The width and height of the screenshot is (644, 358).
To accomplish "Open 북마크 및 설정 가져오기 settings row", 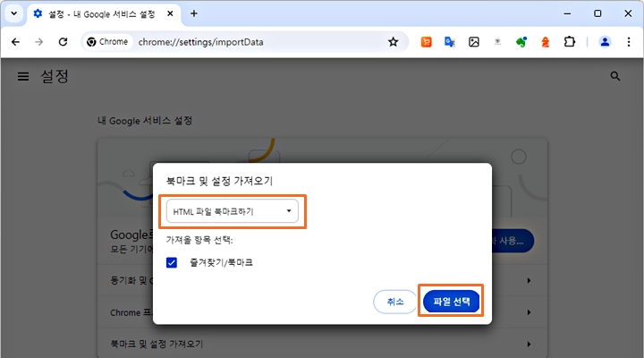I will click(x=322, y=344).
